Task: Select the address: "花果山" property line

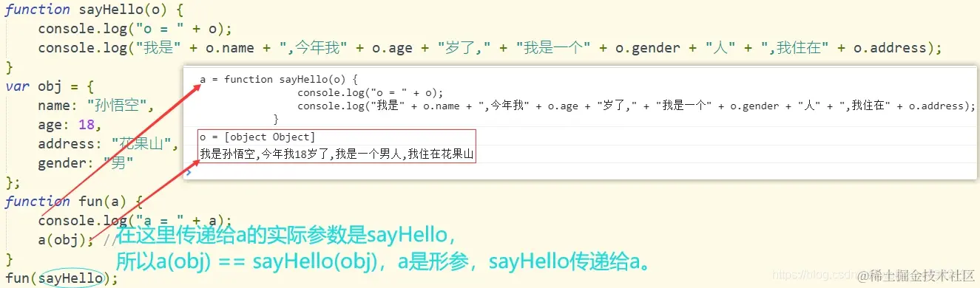Action: coord(108,144)
